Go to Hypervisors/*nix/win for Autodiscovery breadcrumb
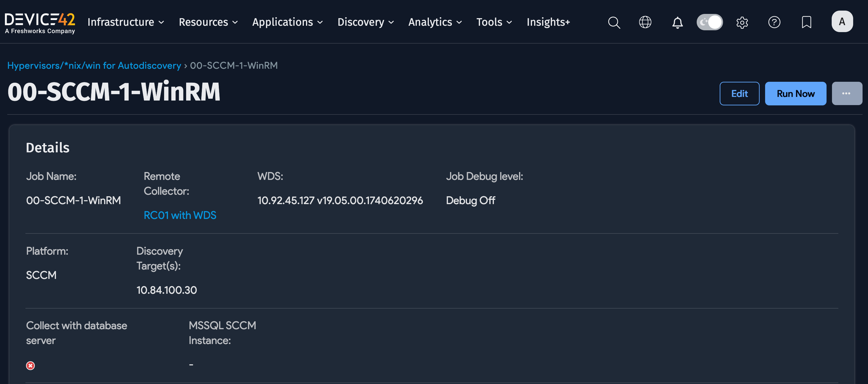868x384 pixels. 94,65
